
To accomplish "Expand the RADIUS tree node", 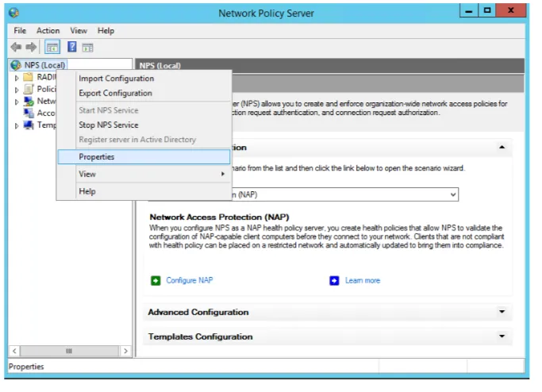I will (x=16, y=78).
